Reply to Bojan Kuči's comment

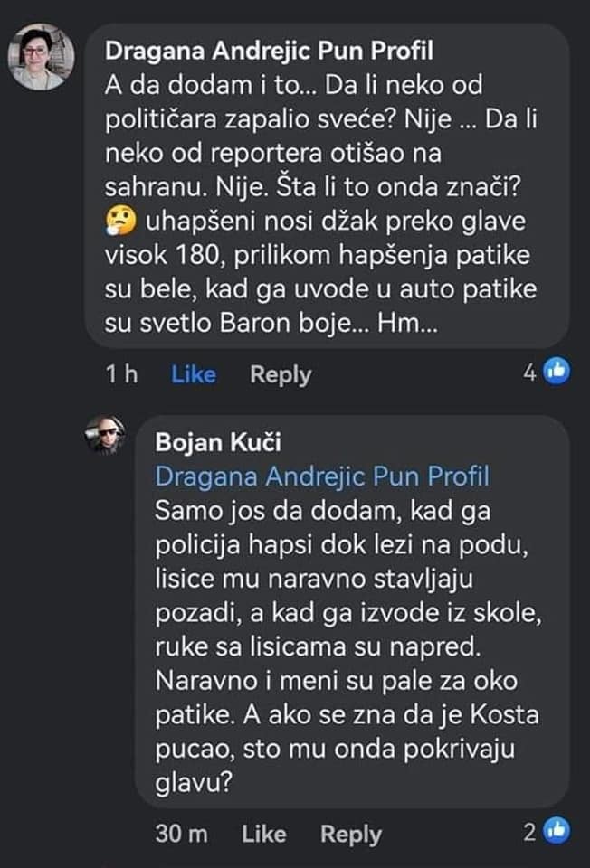pyautogui.click(x=351, y=835)
